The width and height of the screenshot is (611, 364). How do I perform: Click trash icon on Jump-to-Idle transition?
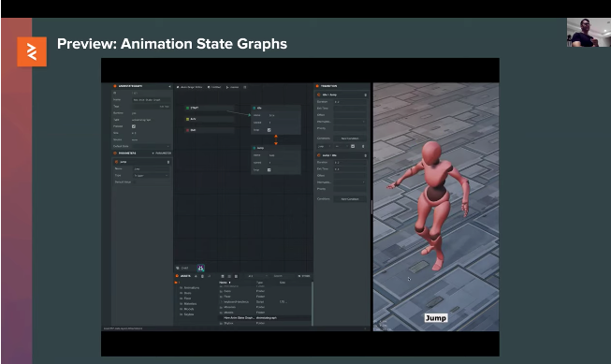coord(365,155)
